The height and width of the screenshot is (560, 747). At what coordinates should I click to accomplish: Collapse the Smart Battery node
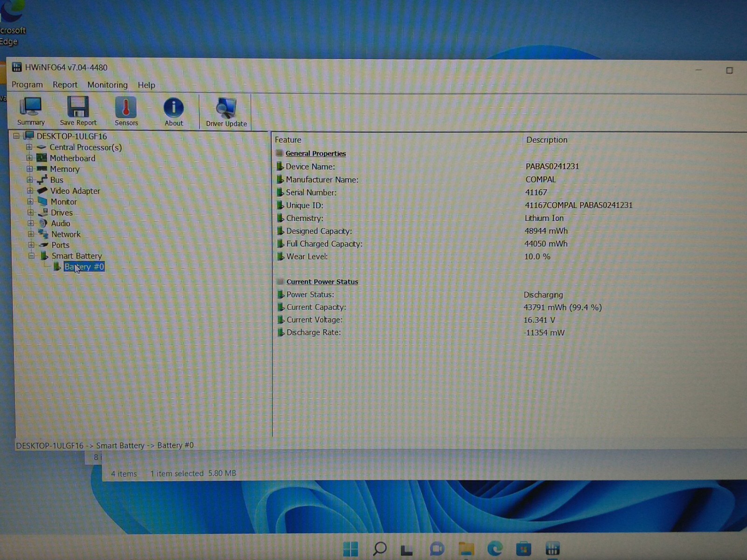click(31, 256)
